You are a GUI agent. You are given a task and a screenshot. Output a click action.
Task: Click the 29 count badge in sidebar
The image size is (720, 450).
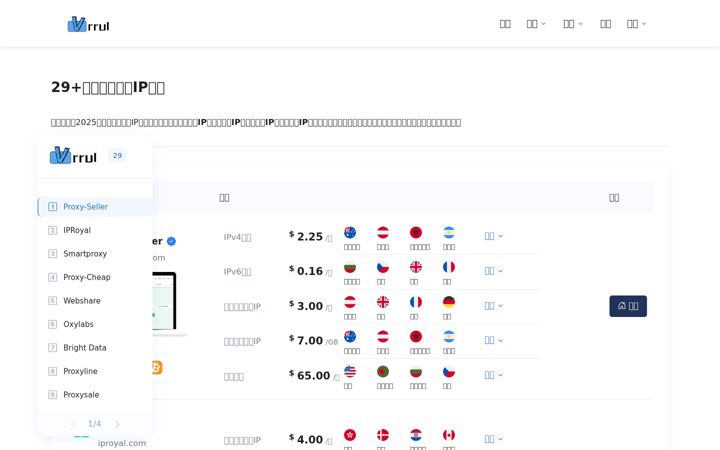(x=118, y=156)
